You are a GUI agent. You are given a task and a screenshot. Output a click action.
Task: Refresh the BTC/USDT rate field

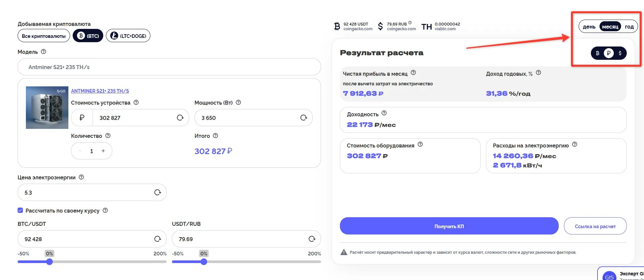click(158, 239)
